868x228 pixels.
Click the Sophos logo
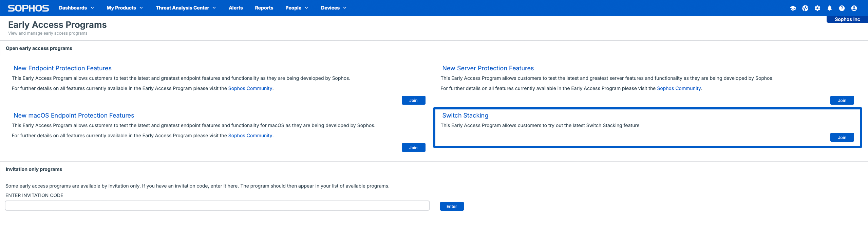[29, 8]
